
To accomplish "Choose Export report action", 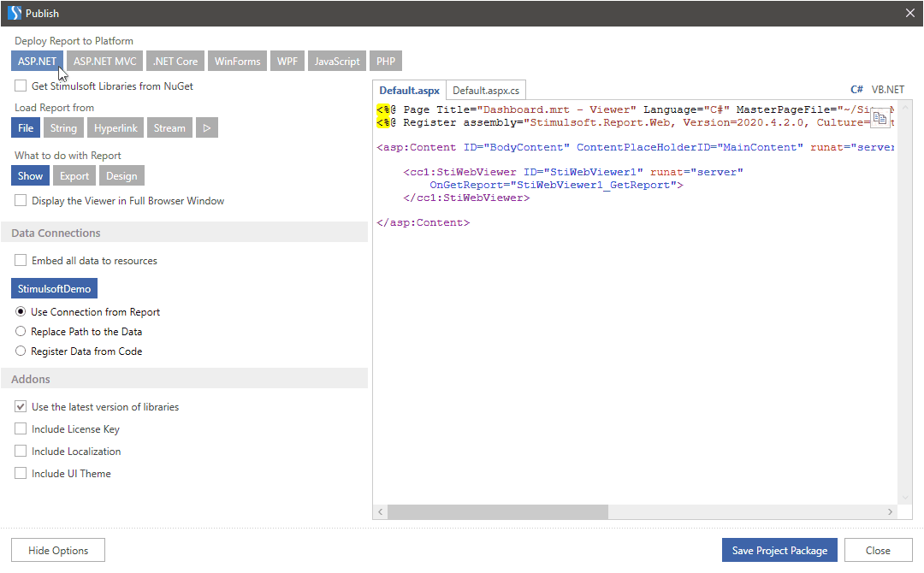I will [74, 175].
